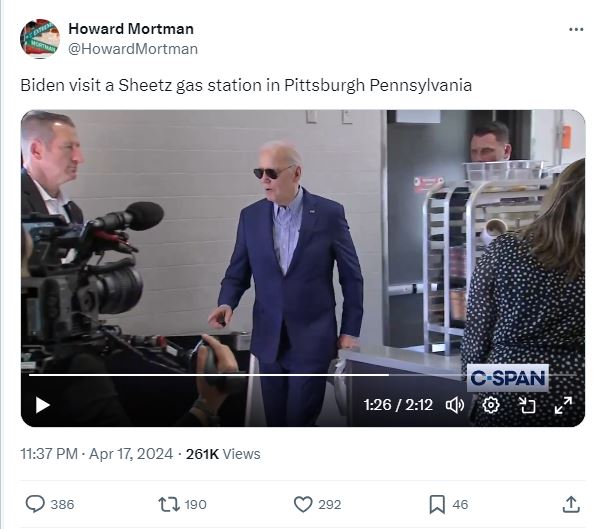602x529 pixels.
Task: Like the tweet with heart icon
Action: coord(303,504)
